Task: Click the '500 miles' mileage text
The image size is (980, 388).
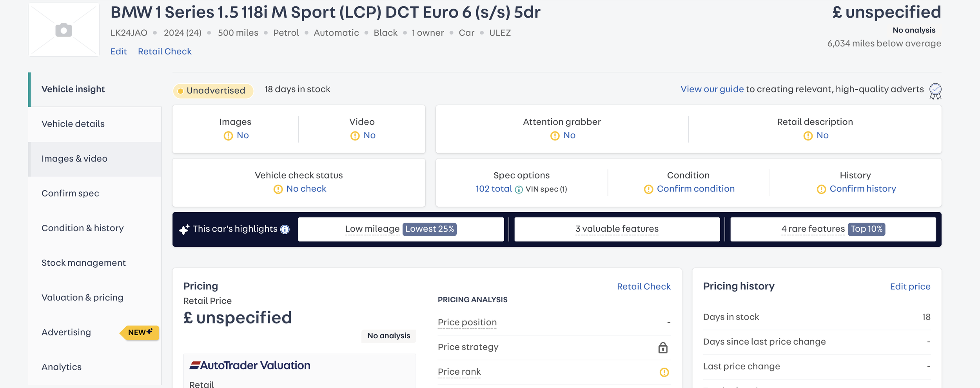Action: point(238,33)
